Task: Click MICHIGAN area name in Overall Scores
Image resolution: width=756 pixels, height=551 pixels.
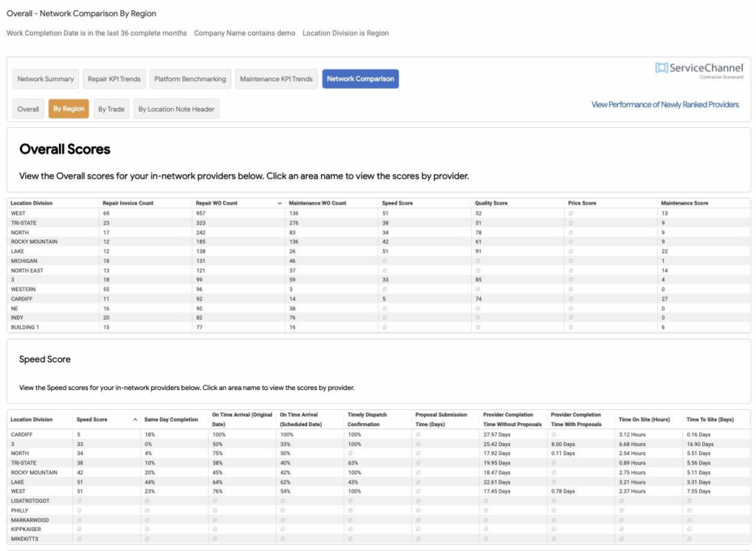Action: [24, 261]
